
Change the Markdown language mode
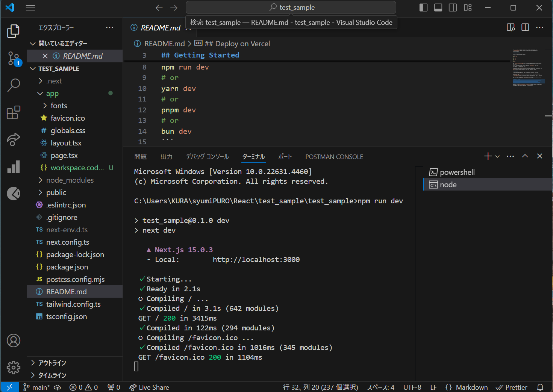click(x=471, y=387)
